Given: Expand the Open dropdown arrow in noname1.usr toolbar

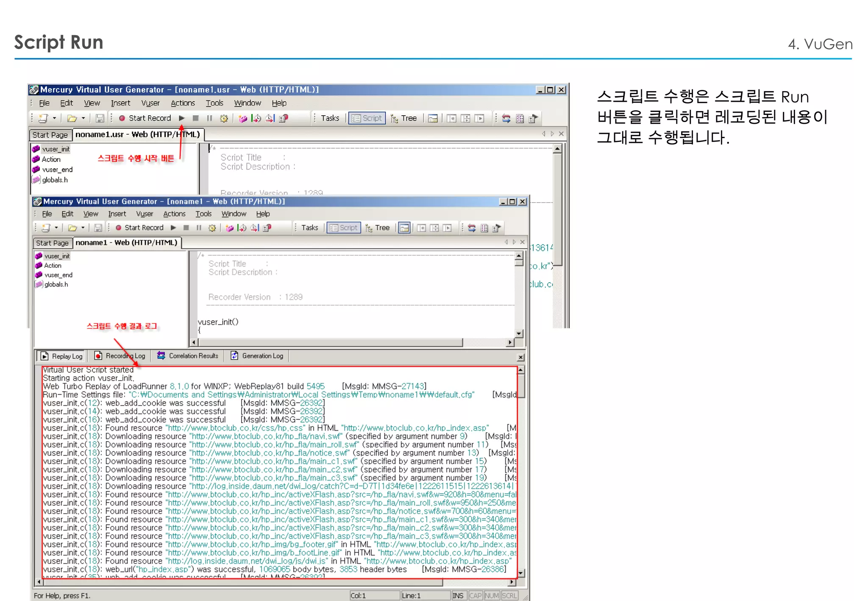Looking at the screenshot, I should coord(83,118).
